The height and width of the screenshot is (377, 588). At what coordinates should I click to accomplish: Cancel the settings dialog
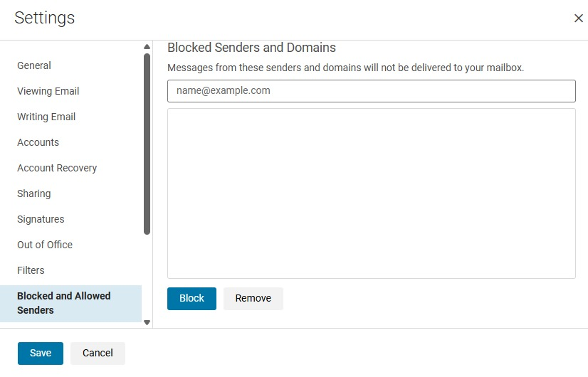pyautogui.click(x=98, y=354)
